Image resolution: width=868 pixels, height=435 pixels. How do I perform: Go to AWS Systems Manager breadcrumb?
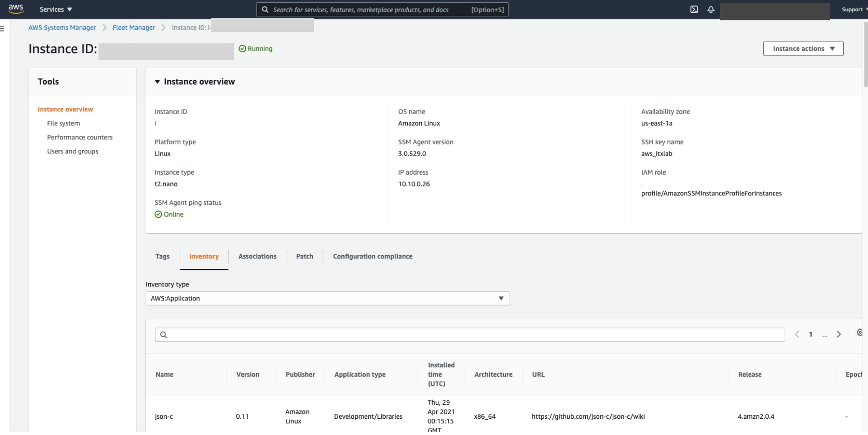coord(62,28)
